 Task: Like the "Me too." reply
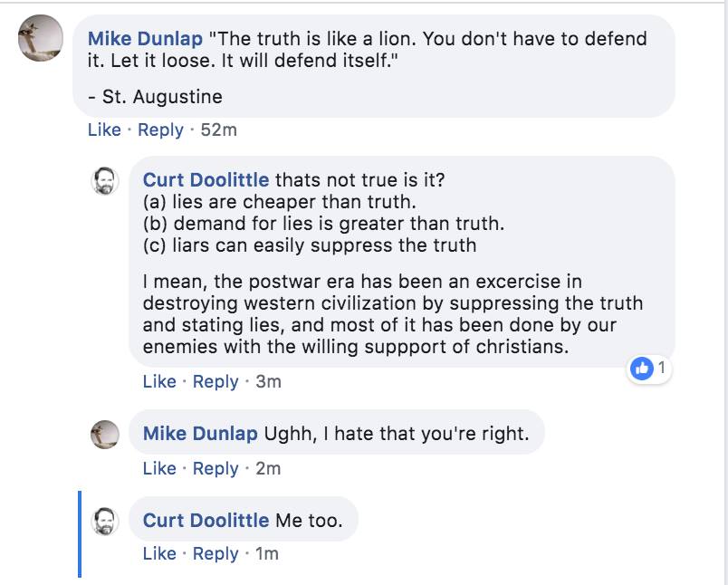click(x=159, y=553)
